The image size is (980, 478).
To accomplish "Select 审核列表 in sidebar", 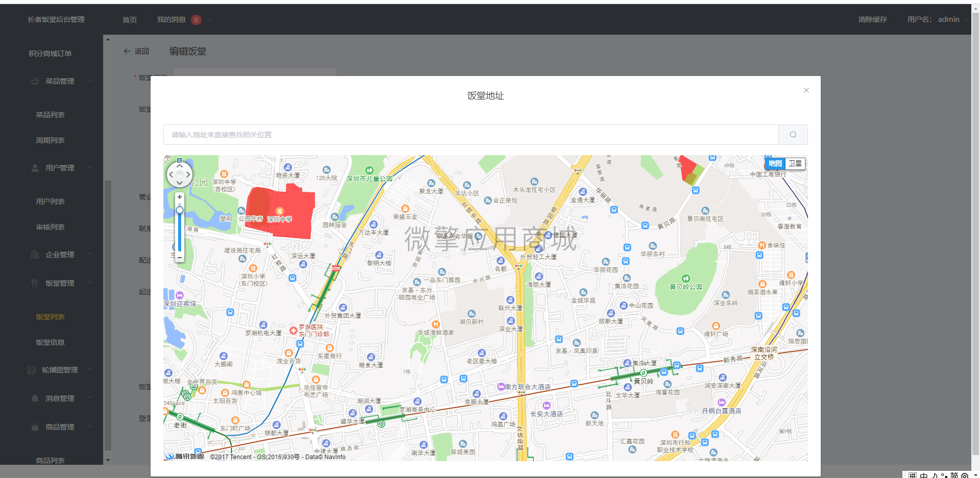I will [50, 227].
